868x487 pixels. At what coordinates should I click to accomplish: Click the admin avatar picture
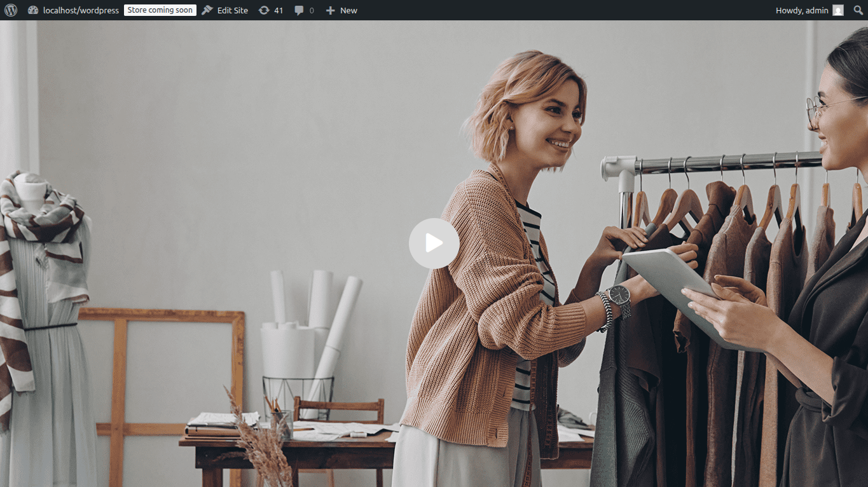pyautogui.click(x=838, y=10)
